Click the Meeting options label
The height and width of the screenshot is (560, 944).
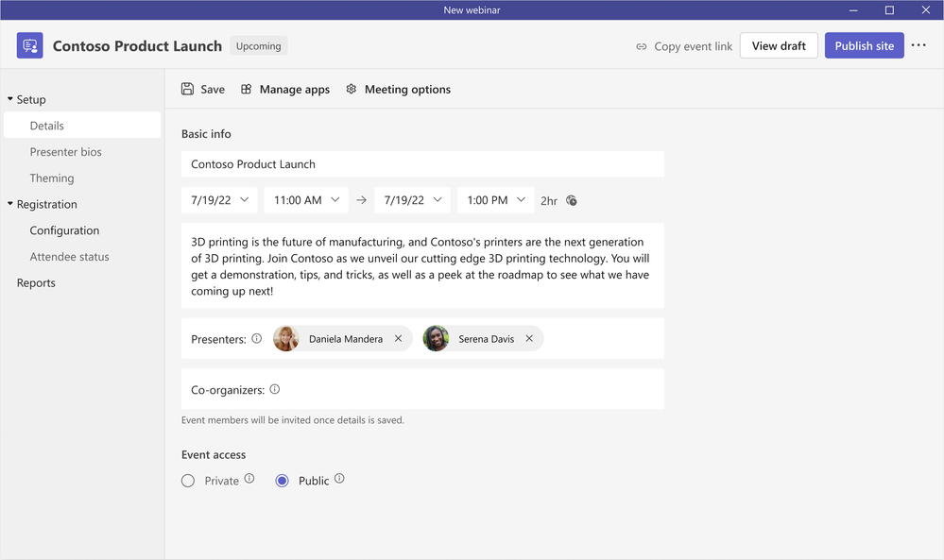point(407,89)
